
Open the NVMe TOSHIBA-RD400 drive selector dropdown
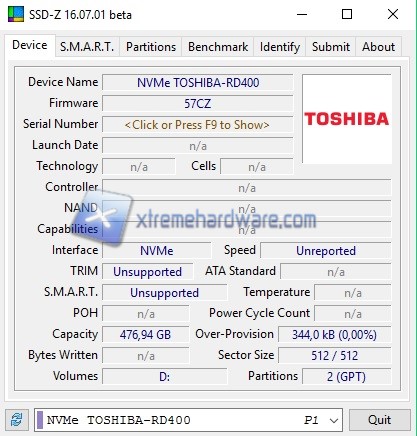point(188,420)
